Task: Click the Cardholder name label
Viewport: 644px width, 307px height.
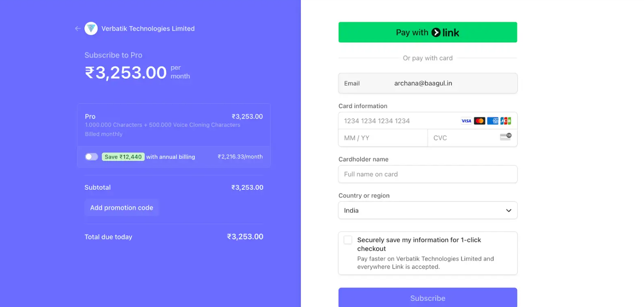Action: 363,159
